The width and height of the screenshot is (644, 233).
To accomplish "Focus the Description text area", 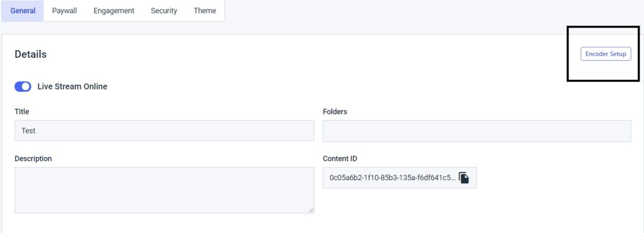I will pyautogui.click(x=164, y=190).
